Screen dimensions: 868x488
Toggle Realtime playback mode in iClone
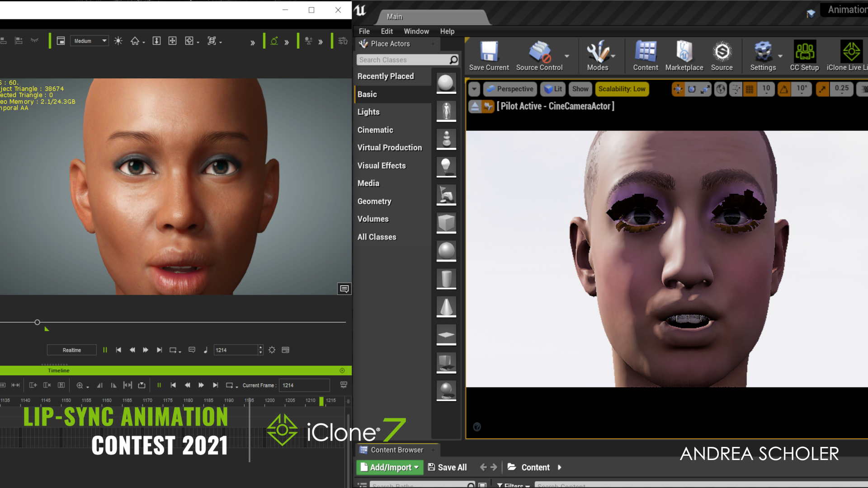(x=72, y=350)
